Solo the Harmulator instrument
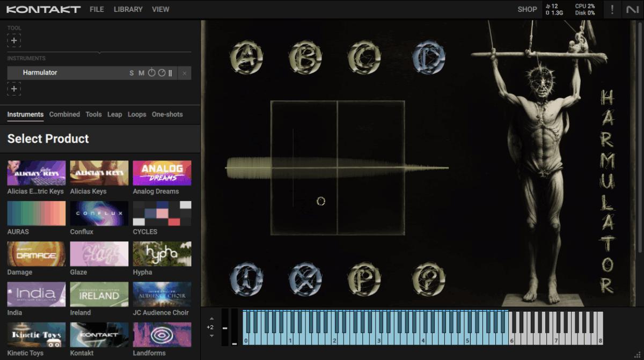 click(x=131, y=73)
